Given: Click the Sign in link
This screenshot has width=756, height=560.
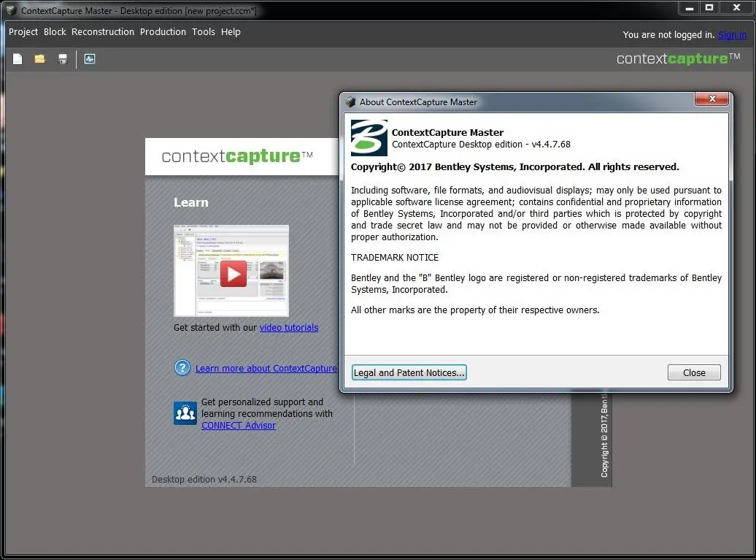Looking at the screenshot, I should pyautogui.click(x=732, y=35).
